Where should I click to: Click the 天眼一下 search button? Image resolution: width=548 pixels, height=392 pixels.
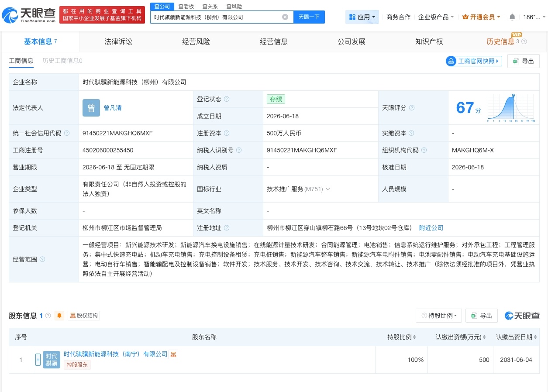pyautogui.click(x=309, y=17)
